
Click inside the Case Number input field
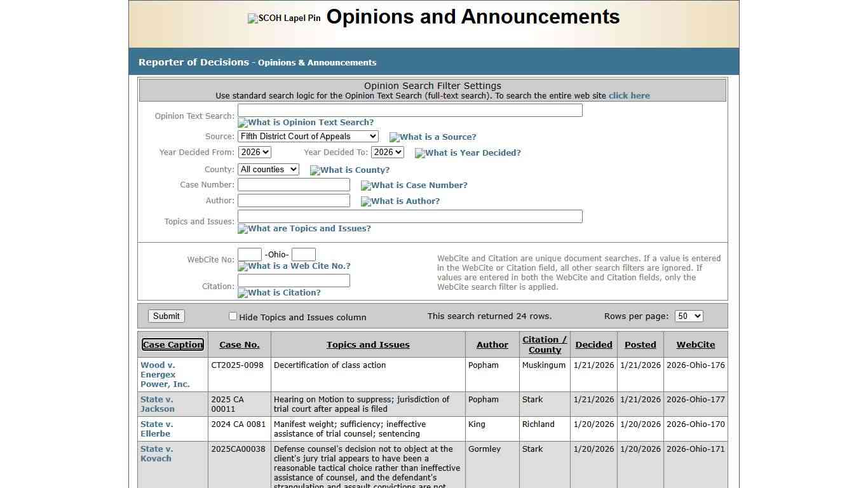click(293, 184)
